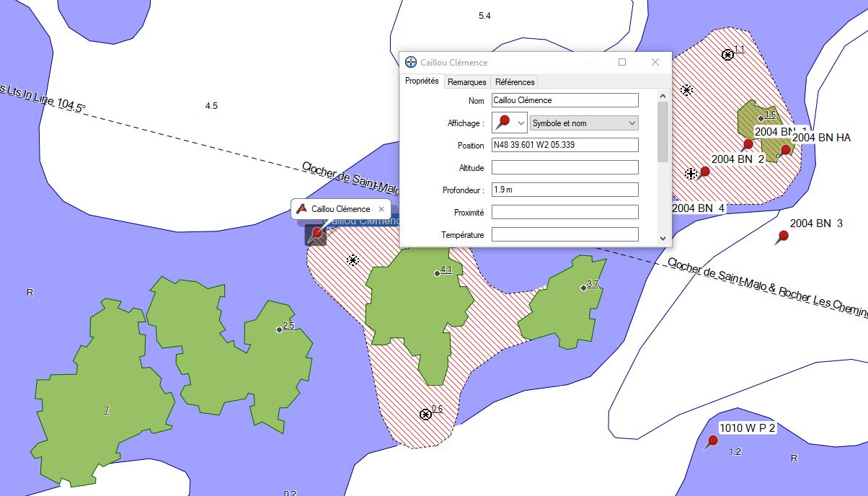Screen dimensions: 868x496
Task: Open the waypoint symbol picker arrow
Action: tap(521, 123)
